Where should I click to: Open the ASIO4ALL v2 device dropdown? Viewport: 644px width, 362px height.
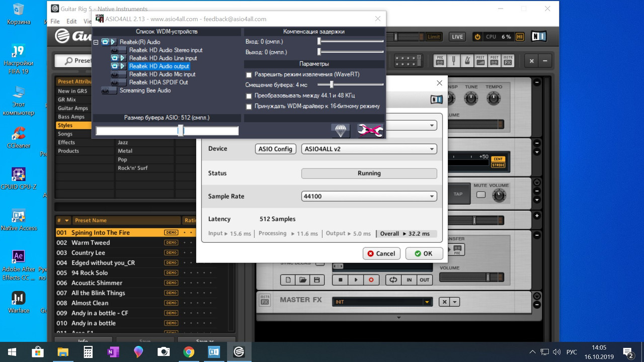(369, 149)
